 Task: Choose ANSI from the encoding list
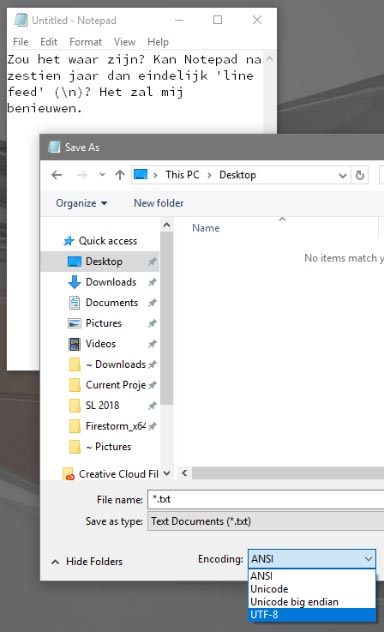[x=312, y=576]
